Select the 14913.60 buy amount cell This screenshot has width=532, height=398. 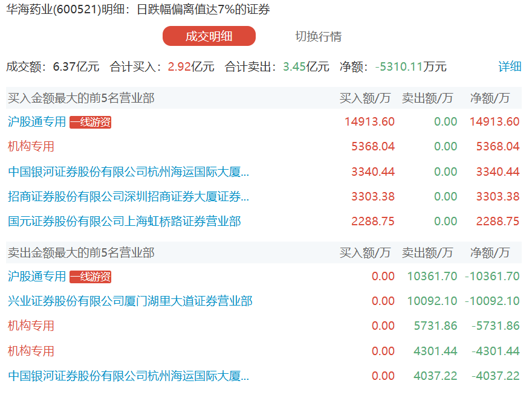pos(369,122)
